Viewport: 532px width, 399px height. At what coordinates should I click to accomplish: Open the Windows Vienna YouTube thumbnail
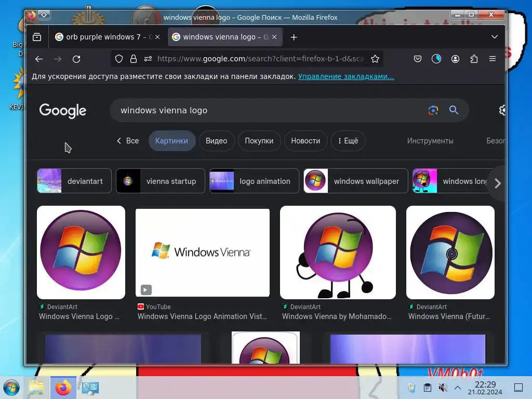pyautogui.click(x=203, y=252)
